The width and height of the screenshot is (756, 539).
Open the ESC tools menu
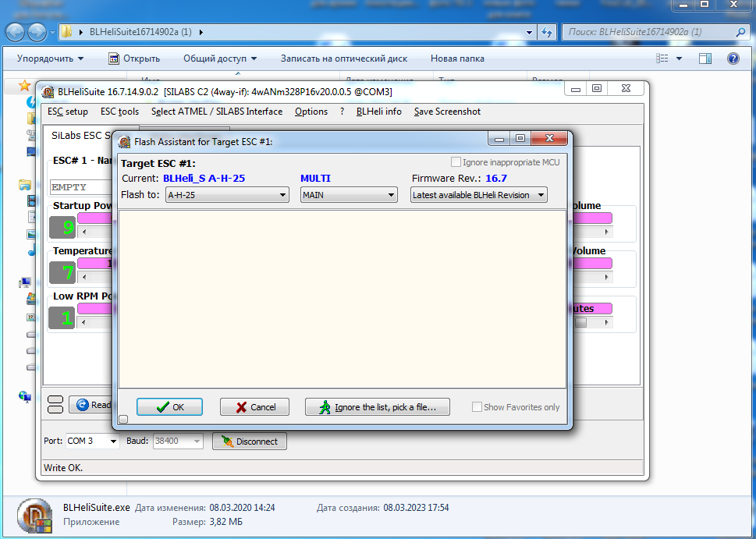[x=119, y=112]
